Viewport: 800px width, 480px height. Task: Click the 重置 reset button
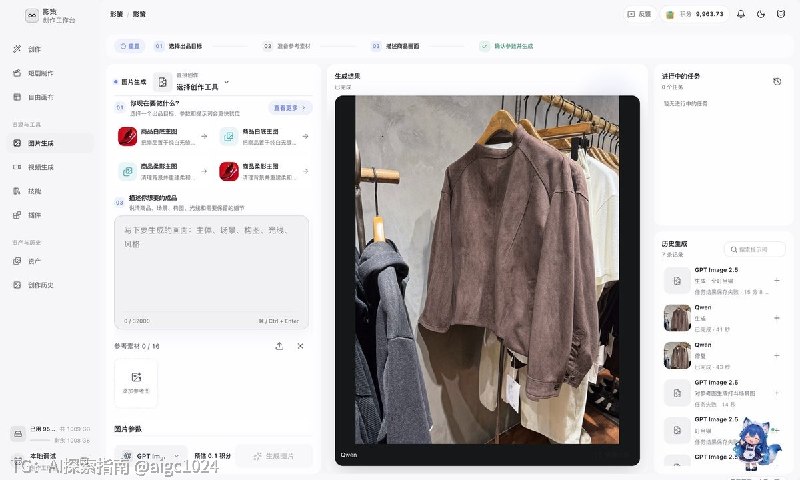[x=130, y=46]
